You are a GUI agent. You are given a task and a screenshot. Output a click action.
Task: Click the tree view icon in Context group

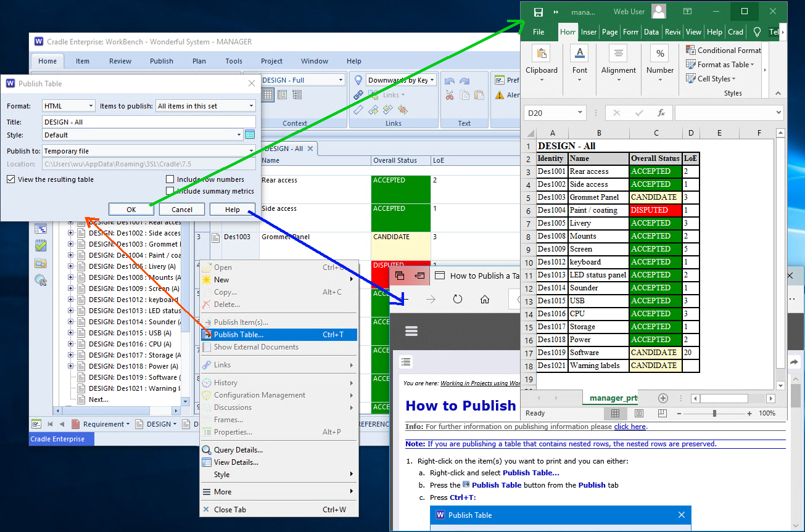pos(297,94)
